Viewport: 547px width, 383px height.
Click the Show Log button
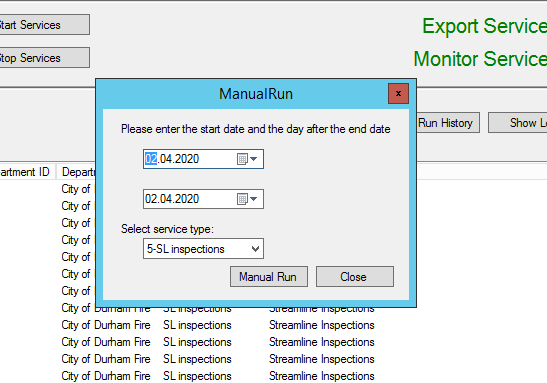click(x=518, y=122)
